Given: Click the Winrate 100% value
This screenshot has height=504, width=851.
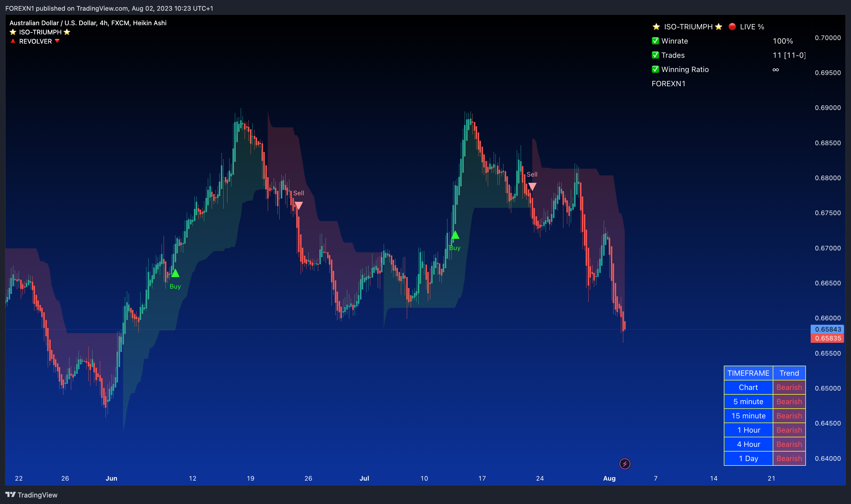Looking at the screenshot, I should pyautogui.click(x=783, y=41).
